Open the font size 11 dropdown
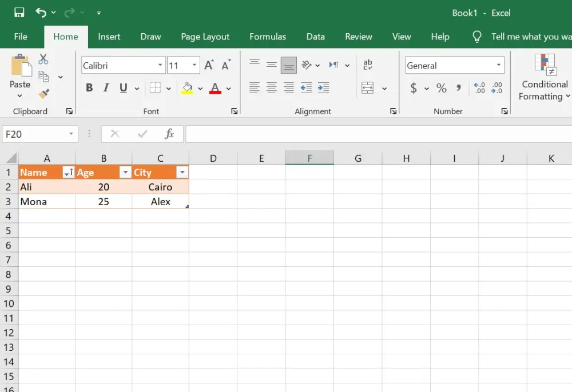 [194, 65]
